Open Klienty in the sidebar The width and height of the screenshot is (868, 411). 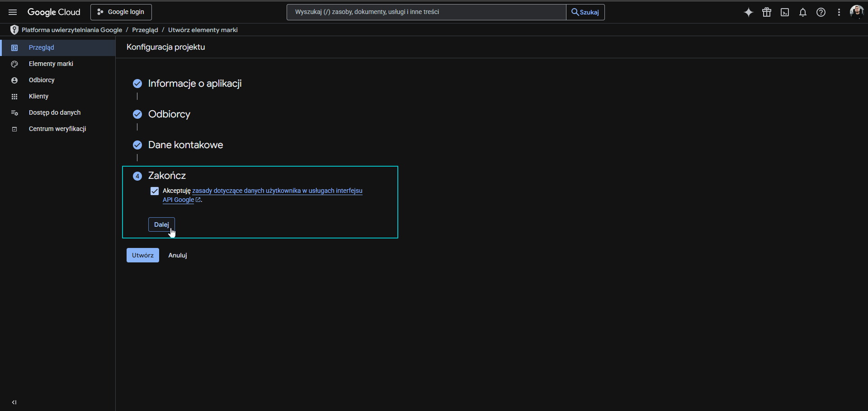pos(38,96)
